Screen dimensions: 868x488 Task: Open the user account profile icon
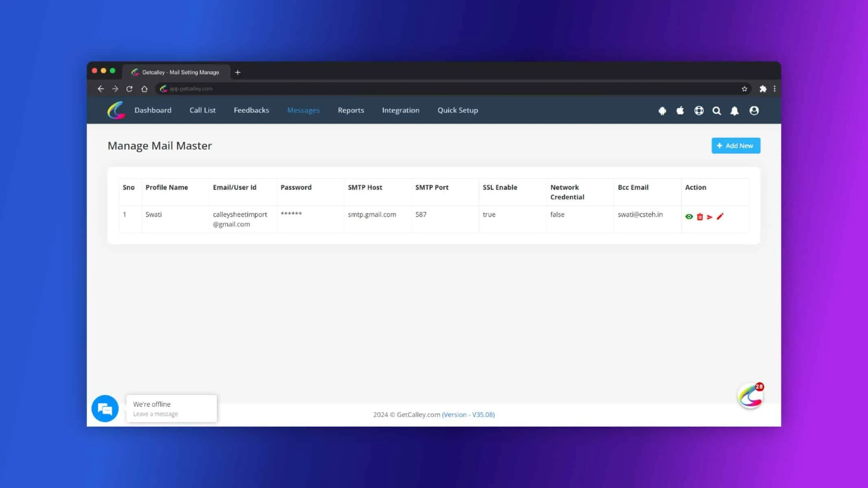[x=754, y=111]
